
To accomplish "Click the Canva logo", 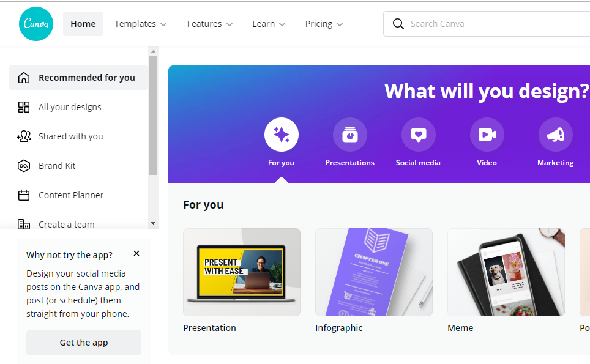I will pyautogui.click(x=36, y=24).
